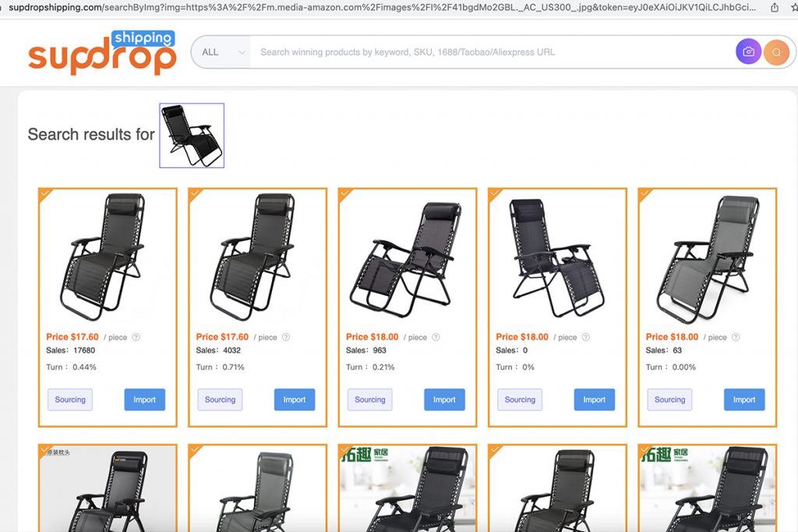Focus the product keyword search field

coord(491,52)
